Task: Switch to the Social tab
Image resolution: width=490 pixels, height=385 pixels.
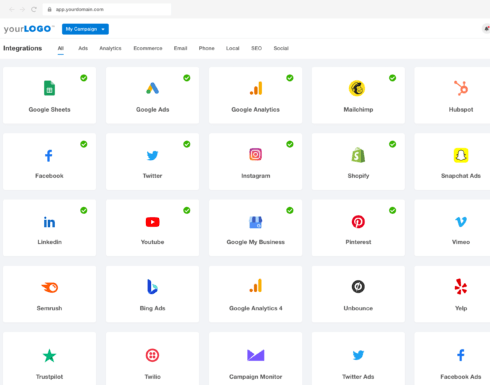Action: pos(281,48)
